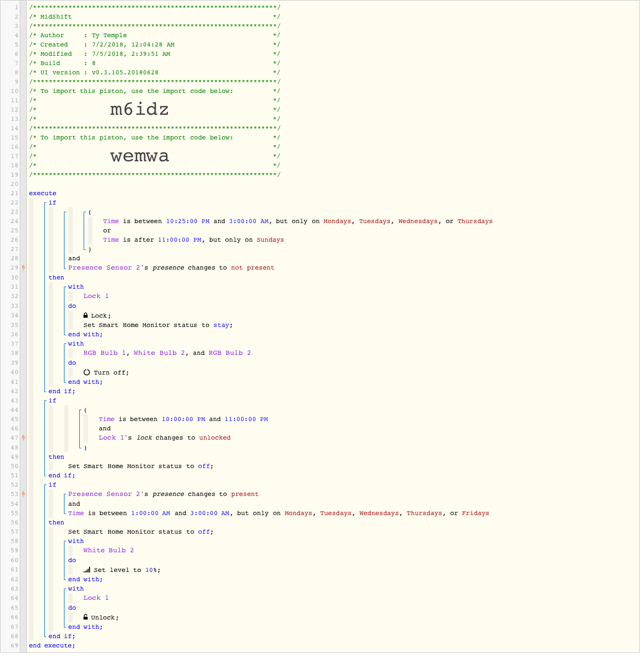Click line number 20 in the gutter

pyautogui.click(x=15, y=184)
